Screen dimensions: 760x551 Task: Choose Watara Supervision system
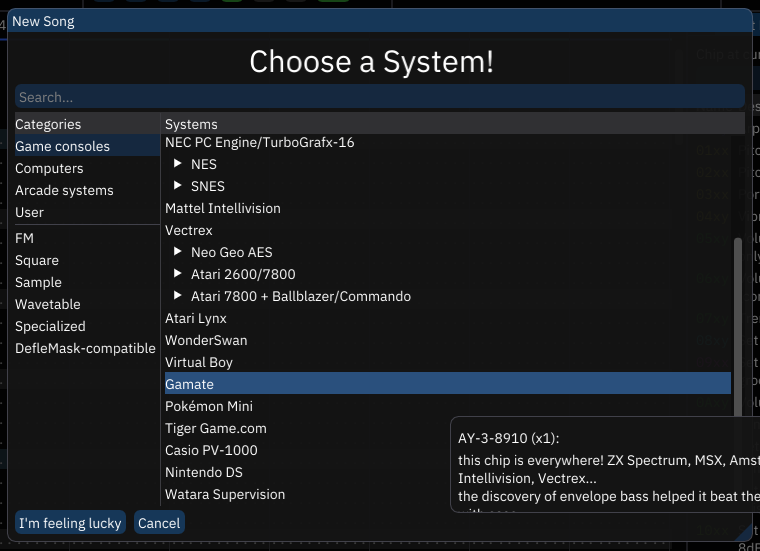coord(225,494)
